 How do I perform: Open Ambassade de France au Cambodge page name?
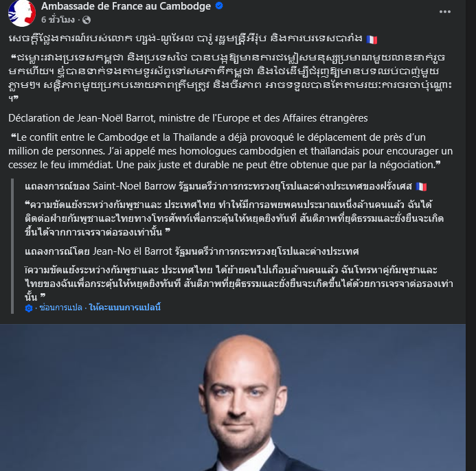point(126,6)
